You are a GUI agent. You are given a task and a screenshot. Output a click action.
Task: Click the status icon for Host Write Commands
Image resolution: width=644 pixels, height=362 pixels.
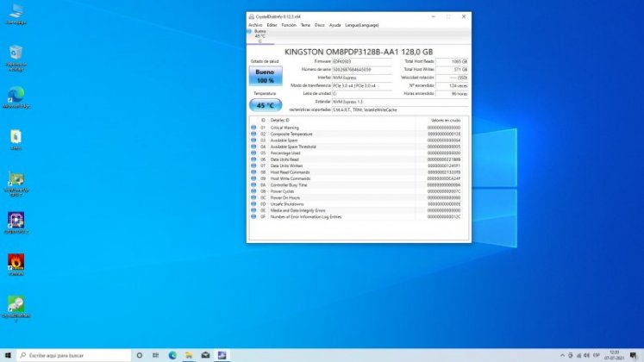(253, 178)
